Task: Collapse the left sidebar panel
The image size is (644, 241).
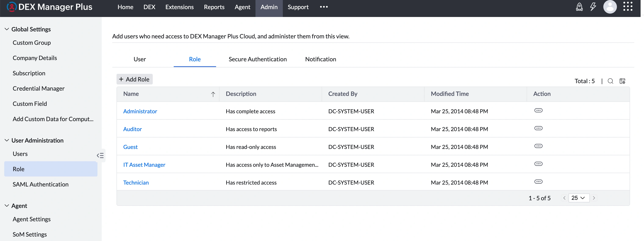Action: tap(100, 156)
